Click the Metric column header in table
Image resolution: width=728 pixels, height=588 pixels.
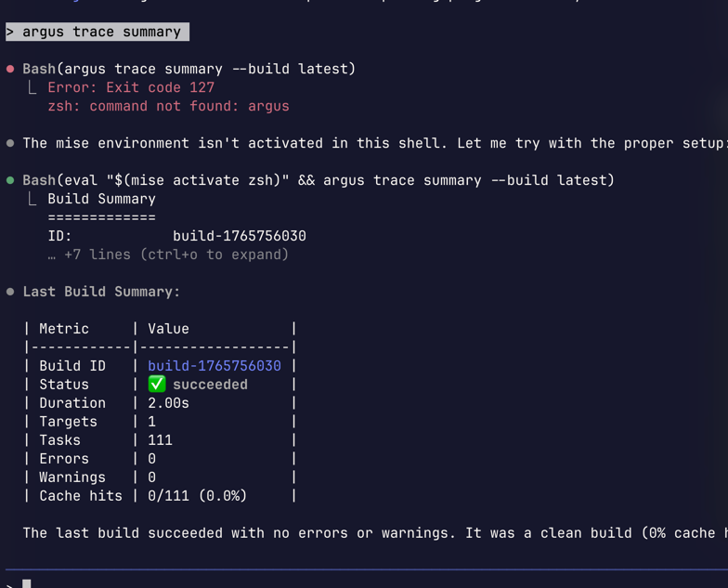coord(64,329)
